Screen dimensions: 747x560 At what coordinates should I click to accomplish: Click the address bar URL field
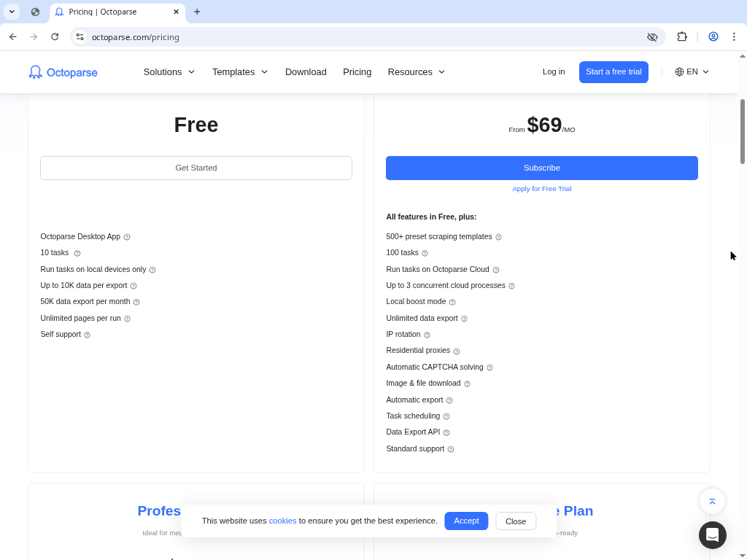point(365,36)
